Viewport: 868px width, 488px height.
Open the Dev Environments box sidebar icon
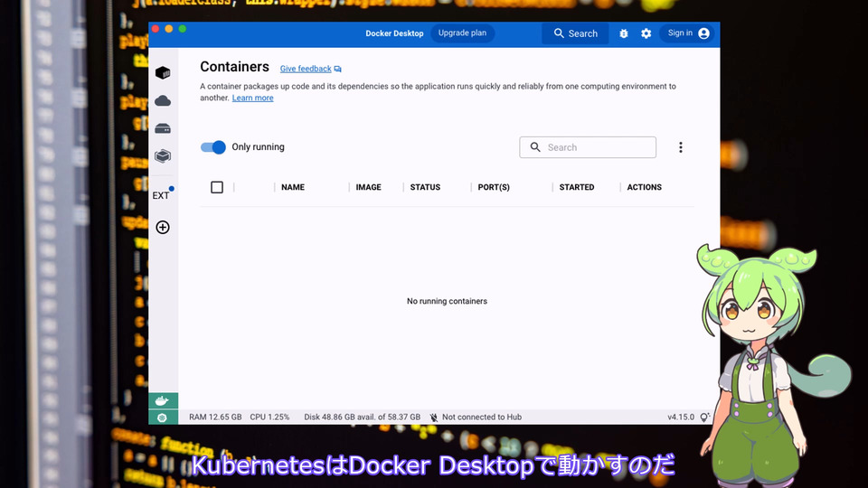coord(163,156)
